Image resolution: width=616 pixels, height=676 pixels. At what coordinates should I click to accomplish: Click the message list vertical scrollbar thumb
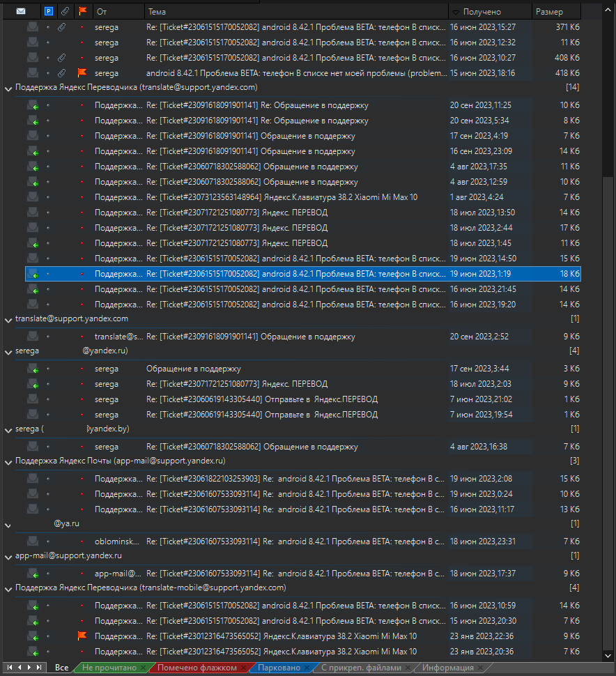608,412
